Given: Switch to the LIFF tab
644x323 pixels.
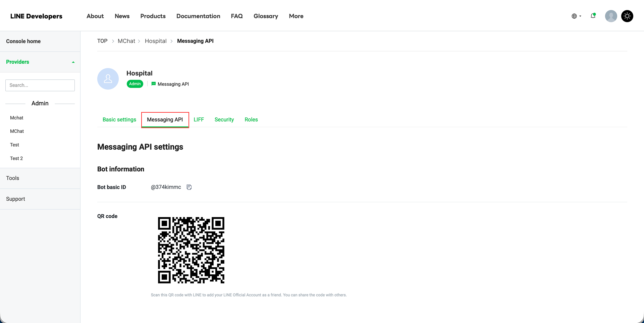Looking at the screenshot, I should point(199,119).
